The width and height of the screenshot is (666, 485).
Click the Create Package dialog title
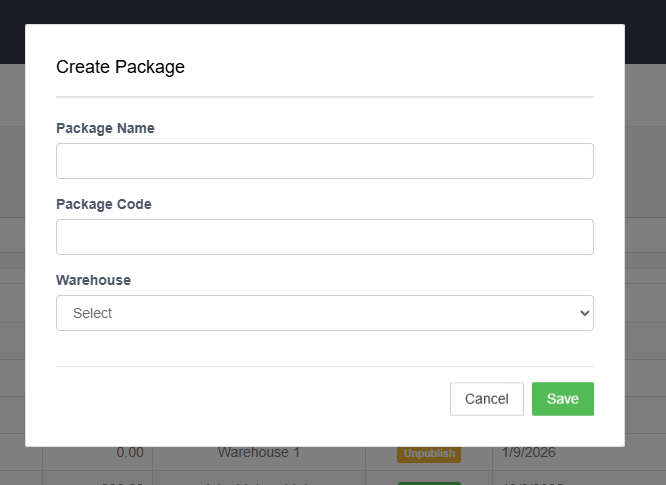pyautogui.click(x=120, y=67)
